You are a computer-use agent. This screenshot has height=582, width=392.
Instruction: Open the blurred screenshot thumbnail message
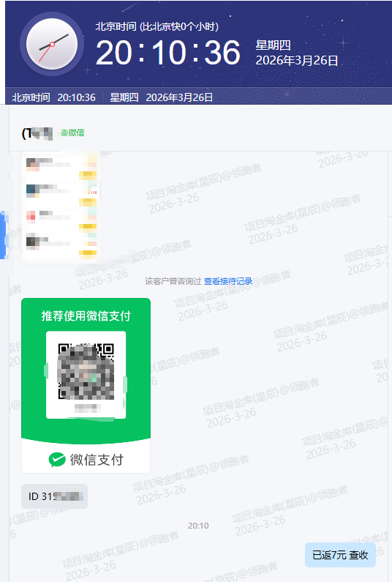click(61, 206)
